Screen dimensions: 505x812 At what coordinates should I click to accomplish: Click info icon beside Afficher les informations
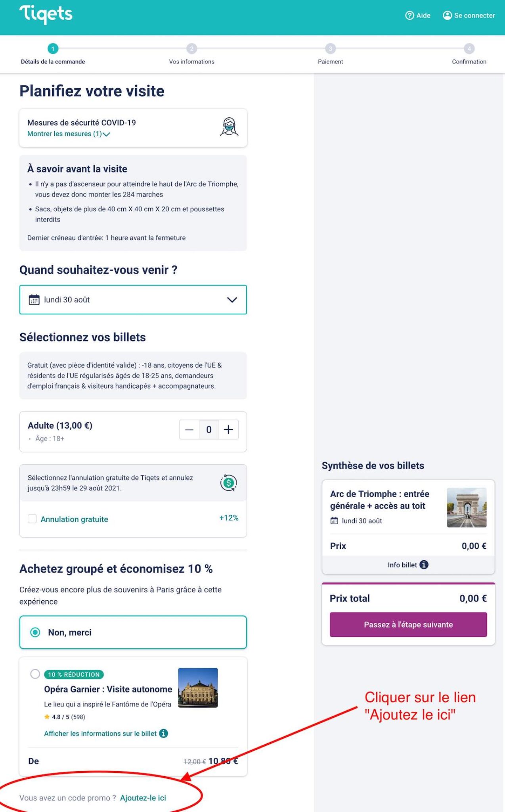[x=163, y=733]
